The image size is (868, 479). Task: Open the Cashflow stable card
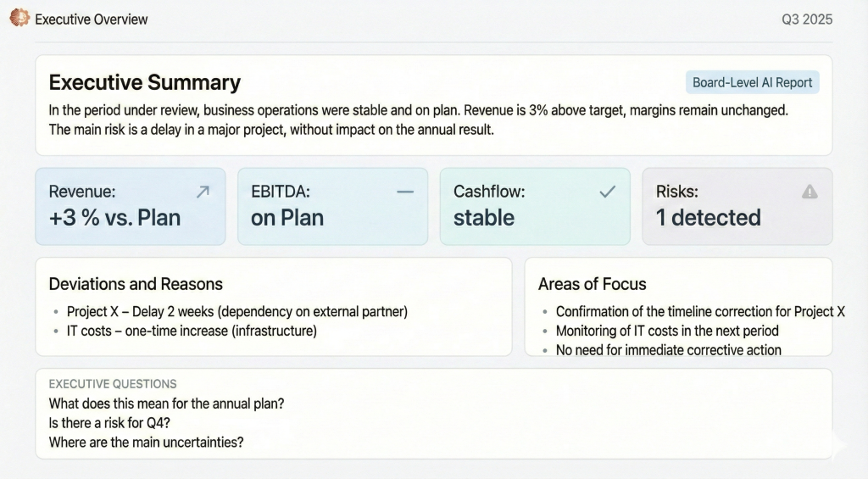(535, 207)
